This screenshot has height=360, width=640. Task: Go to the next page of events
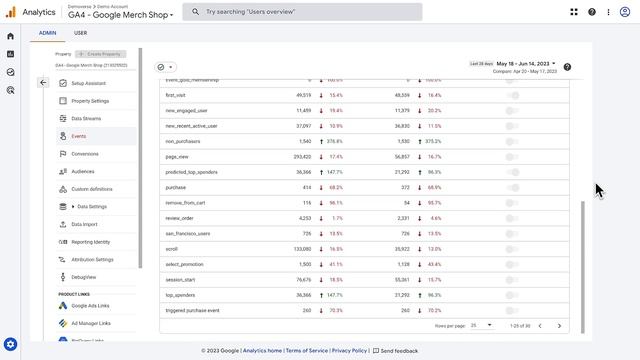click(x=559, y=326)
